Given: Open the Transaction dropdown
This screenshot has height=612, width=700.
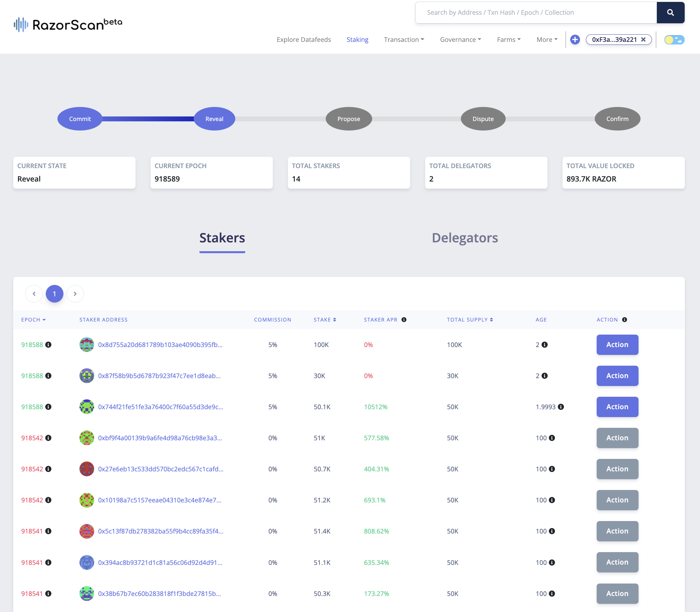Looking at the screenshot, I should (x=404, y=40).
